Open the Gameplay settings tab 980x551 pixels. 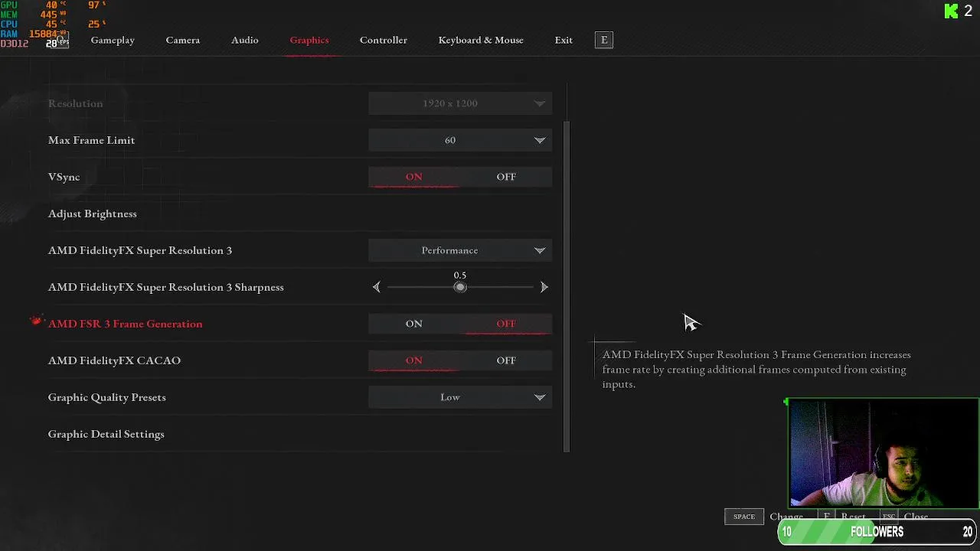pos(113,40)
